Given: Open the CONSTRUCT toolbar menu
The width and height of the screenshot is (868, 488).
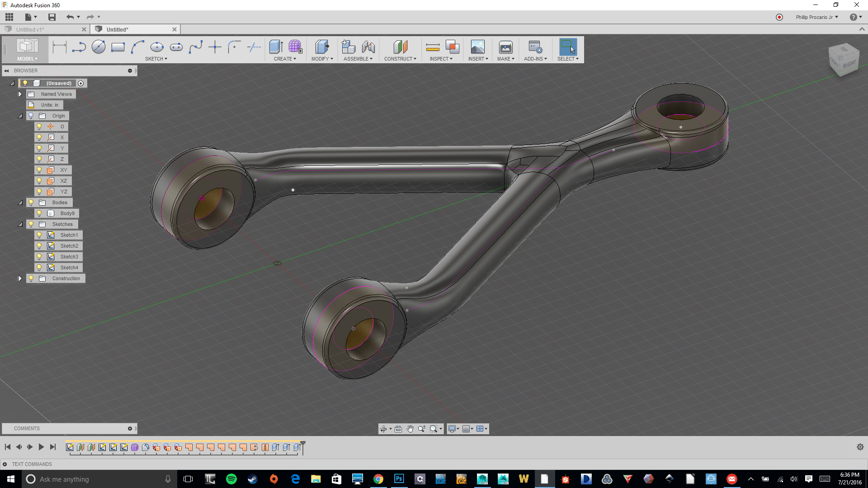Looking at the screenshot, I should [x=400, y=59].
